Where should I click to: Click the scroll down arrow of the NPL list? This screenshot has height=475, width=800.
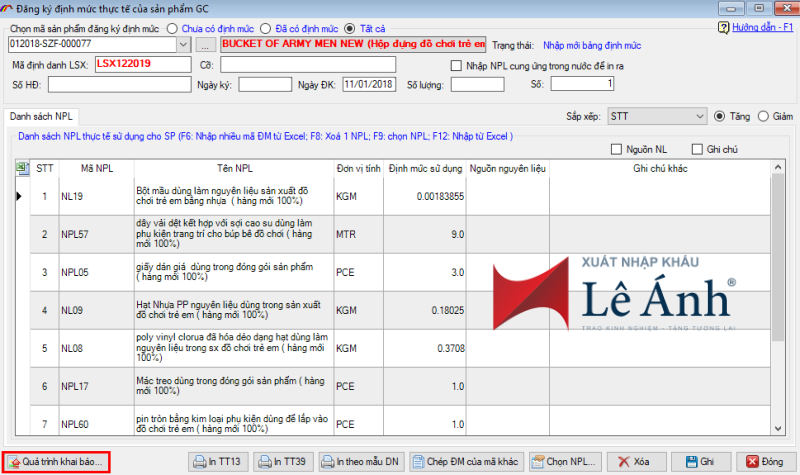click(778, 429)
